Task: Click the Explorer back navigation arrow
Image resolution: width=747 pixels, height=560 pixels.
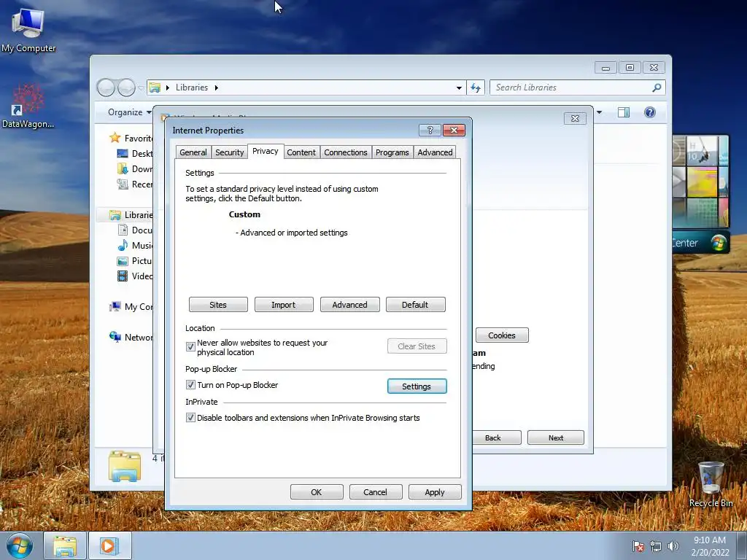Action: [106, 87]
